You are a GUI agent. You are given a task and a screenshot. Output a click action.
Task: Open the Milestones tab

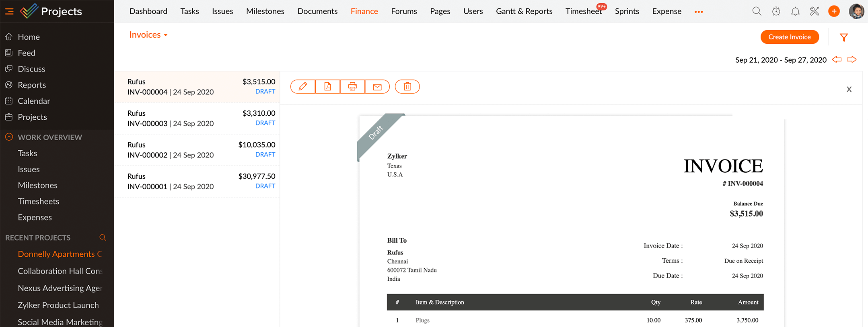[x=265, y=11]
